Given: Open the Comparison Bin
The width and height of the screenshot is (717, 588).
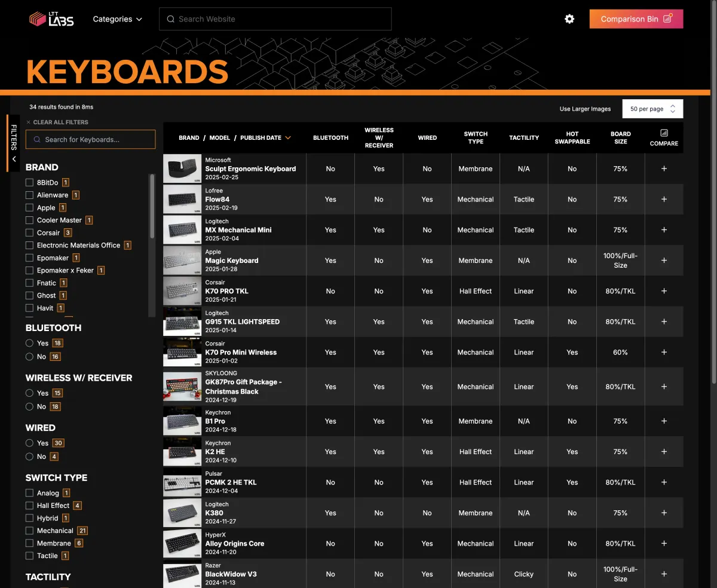Looking at the screenshot, I should coord(636,19).
